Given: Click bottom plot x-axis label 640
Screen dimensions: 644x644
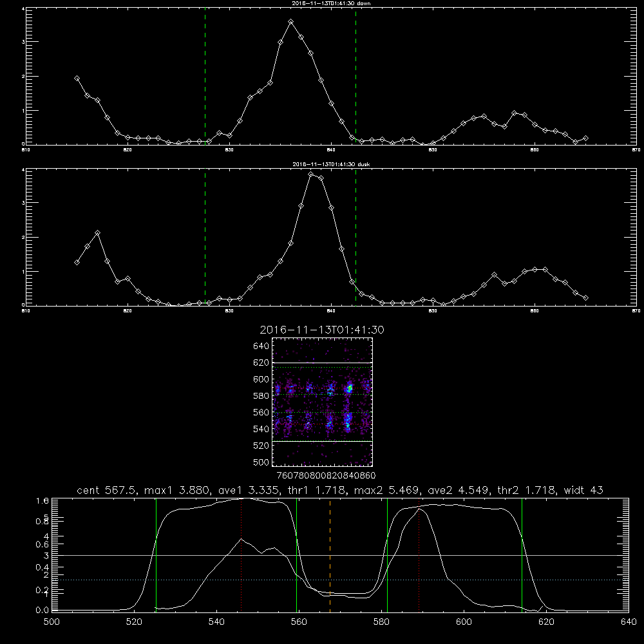Looking at the screenshot, I should click(x=629, y=622).
